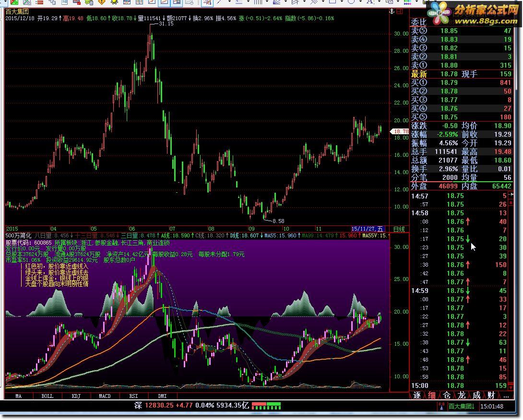Click the anchor icon above the price axis

point(392,12)
